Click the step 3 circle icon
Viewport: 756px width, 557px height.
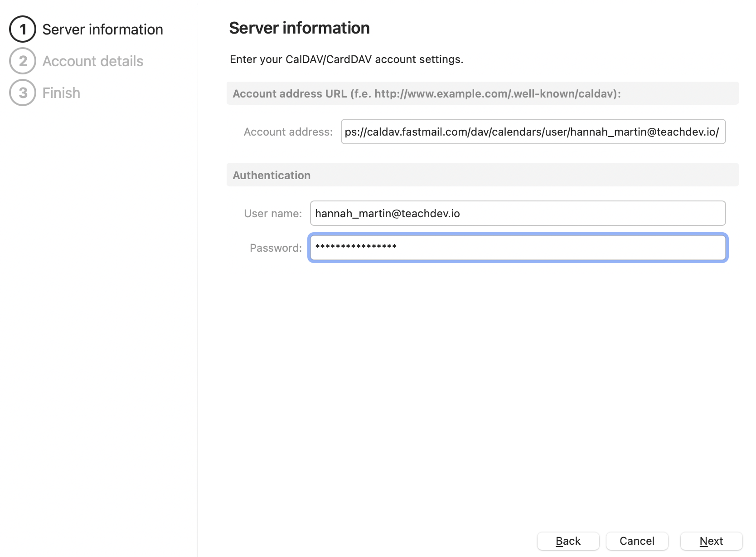[23, 93]
